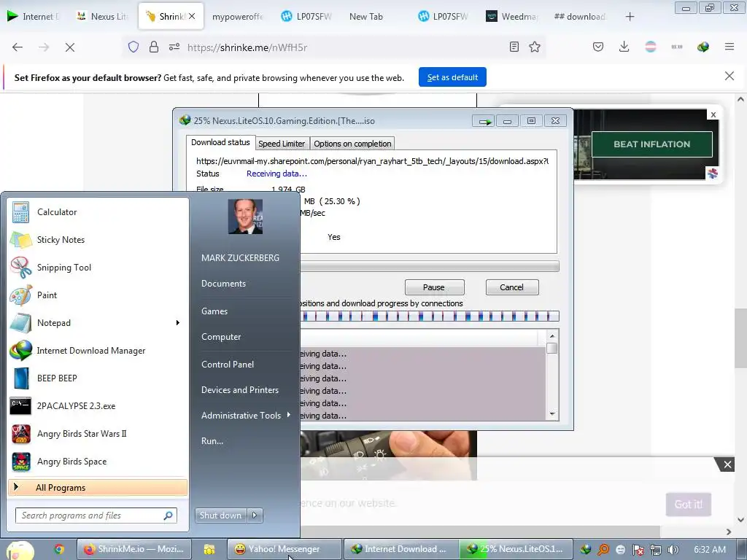Open the Snipping Tool shortcut
The image size is (747, 560).
[x=98, y=267]
